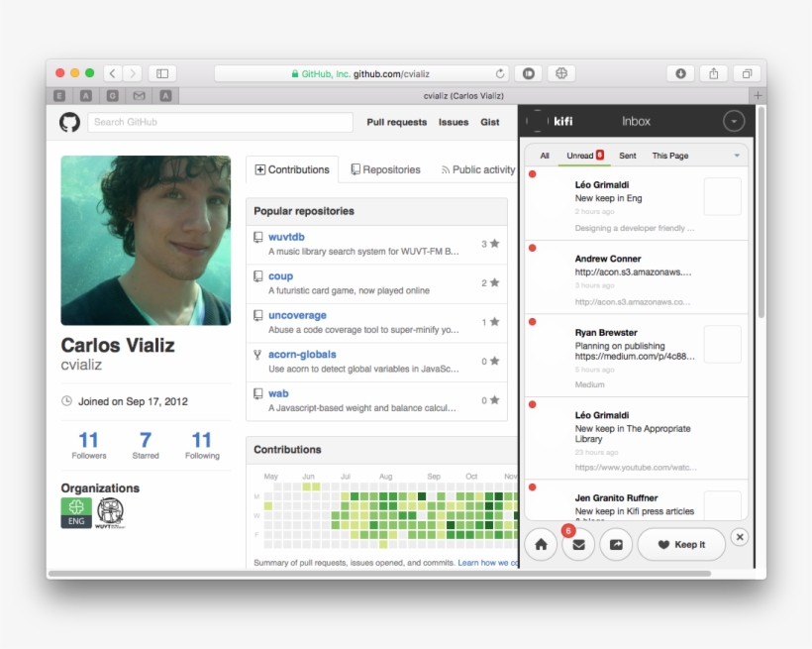Click Carlos Vializ profile photo
The height and width of the screenshot is (649, 812).
click(146, 240)
